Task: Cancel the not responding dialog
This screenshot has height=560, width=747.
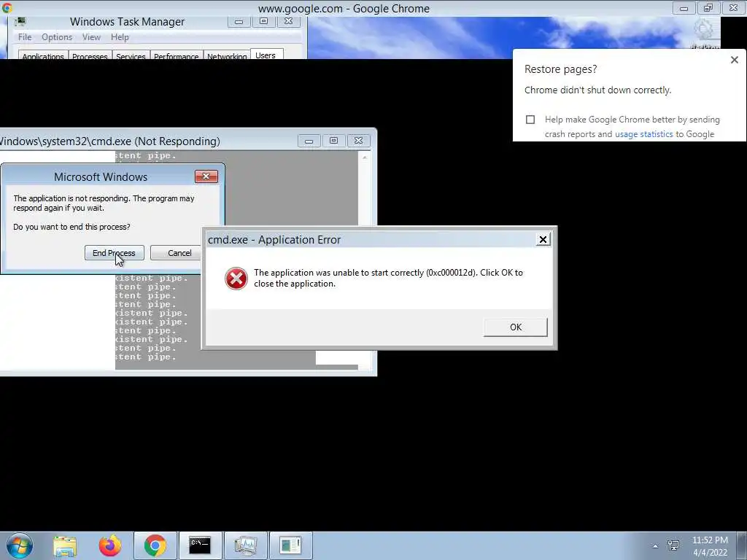Action: [179, 253]
